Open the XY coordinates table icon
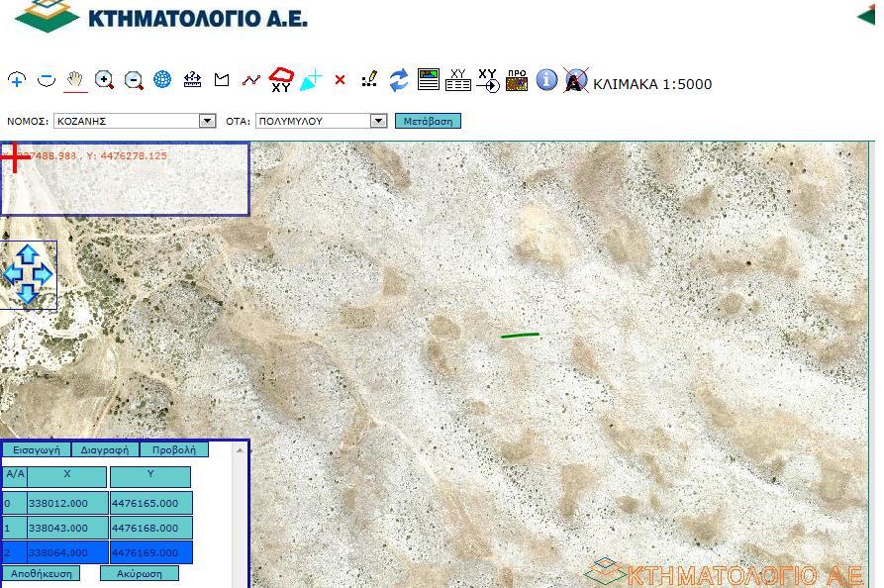The height and width of the screenshot is (588, 884). pos(457,80)
